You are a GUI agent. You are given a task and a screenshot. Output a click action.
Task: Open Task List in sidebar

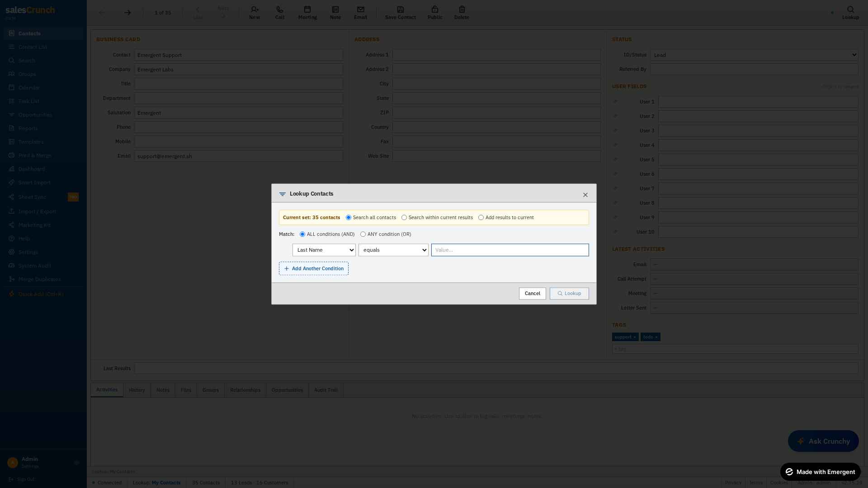point(43,101)
